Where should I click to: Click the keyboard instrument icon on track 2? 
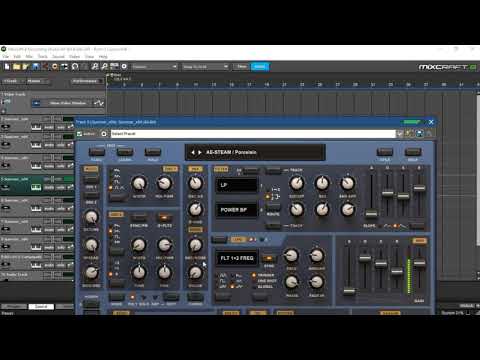36,127
